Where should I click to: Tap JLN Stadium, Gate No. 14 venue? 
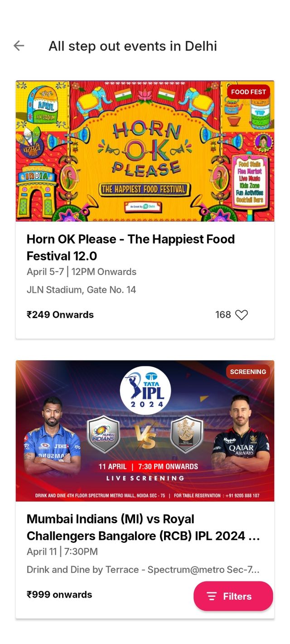pos(82,290)
